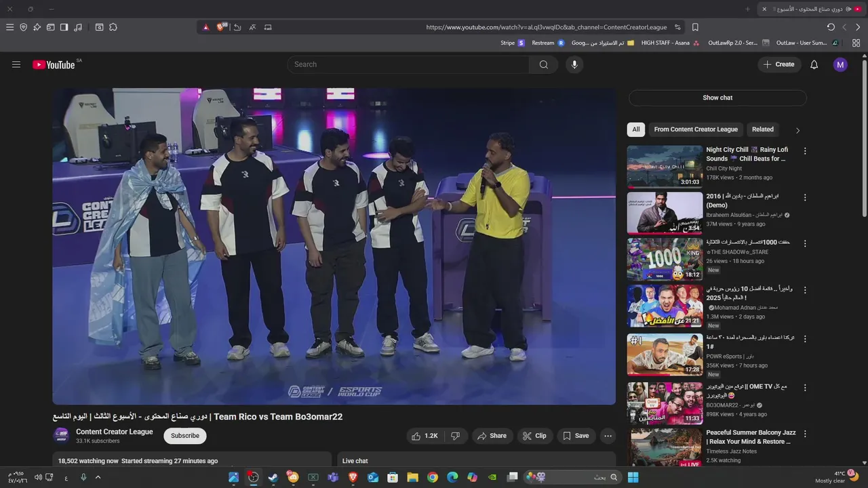Screen dimensions: 868x488
Task: Open options for THE SHADOW_STARE video
Action: coord(805,244)
